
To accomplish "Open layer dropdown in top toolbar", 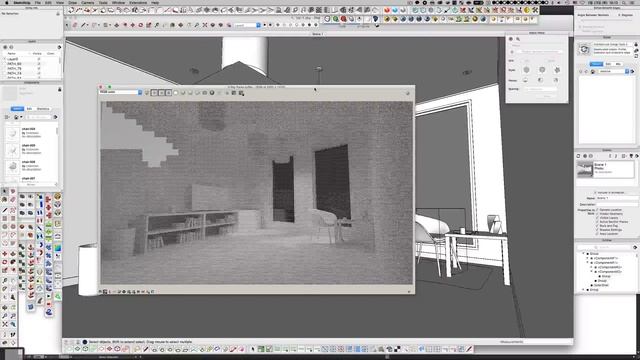I will pyautogui.click(x=247, y=25).
